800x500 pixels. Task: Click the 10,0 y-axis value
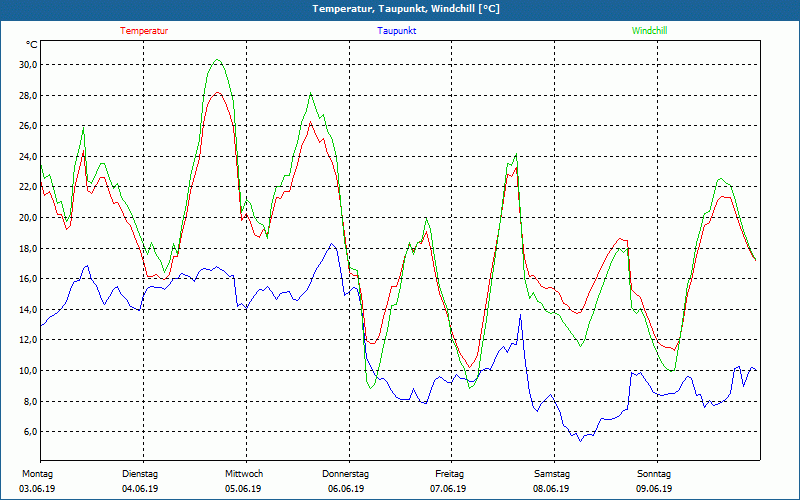pyautogui.click(x=29, y=371)
